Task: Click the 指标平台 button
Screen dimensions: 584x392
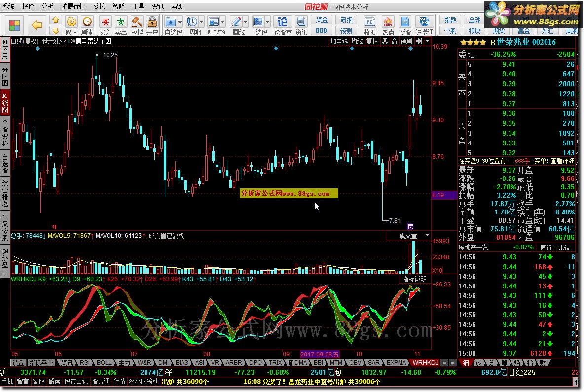Action: point(41,362)
